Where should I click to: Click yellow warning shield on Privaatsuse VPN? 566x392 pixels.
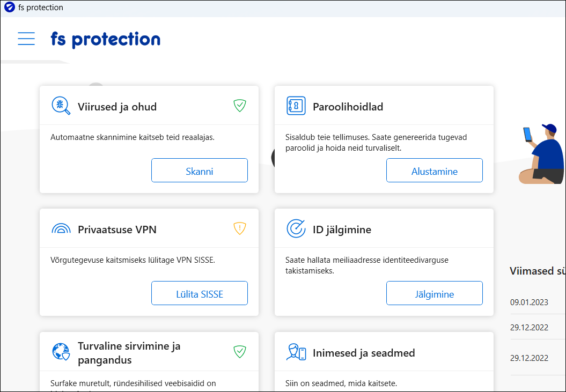coord(239,229)
